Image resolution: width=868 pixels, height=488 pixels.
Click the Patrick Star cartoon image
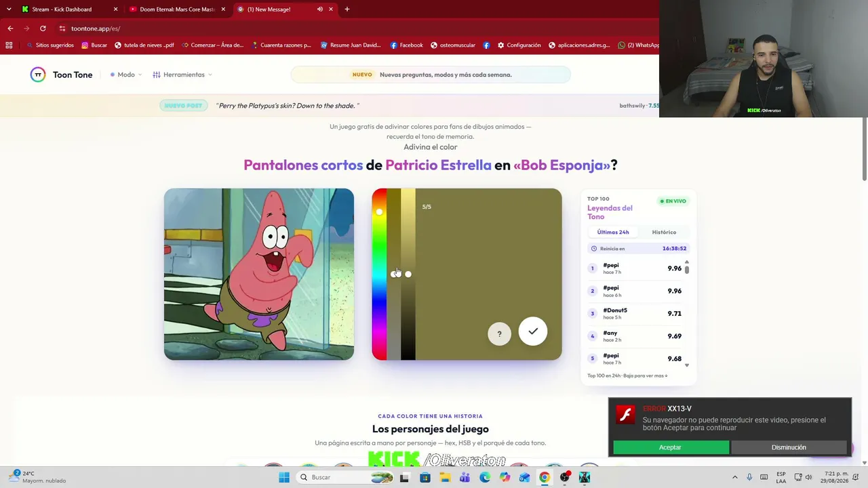[x=259, y=274]
